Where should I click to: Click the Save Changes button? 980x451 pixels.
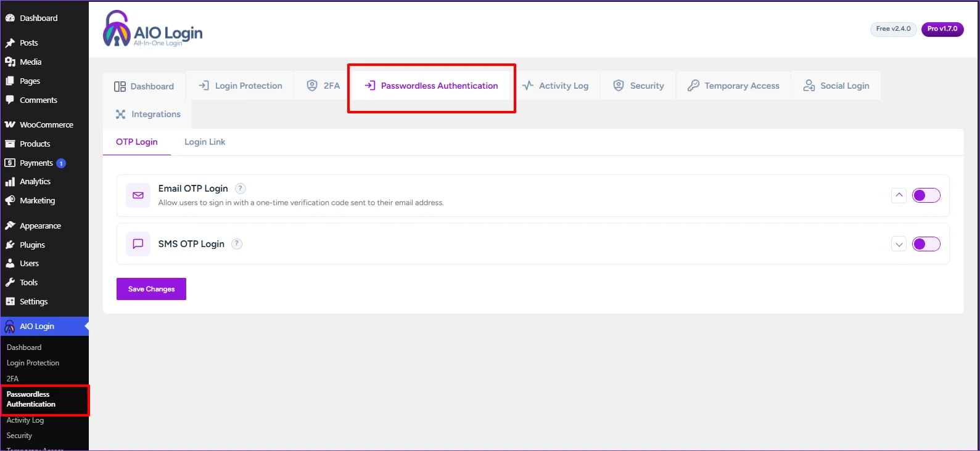tap(151, 289)
